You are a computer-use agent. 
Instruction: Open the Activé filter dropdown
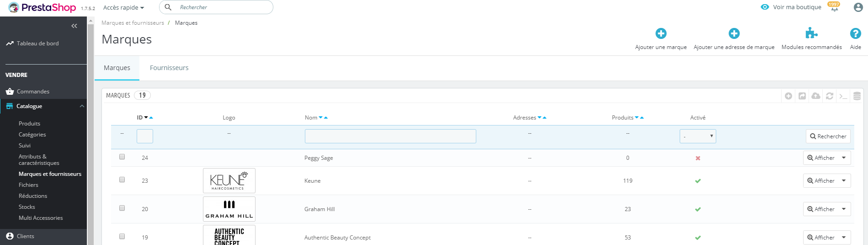698,136
